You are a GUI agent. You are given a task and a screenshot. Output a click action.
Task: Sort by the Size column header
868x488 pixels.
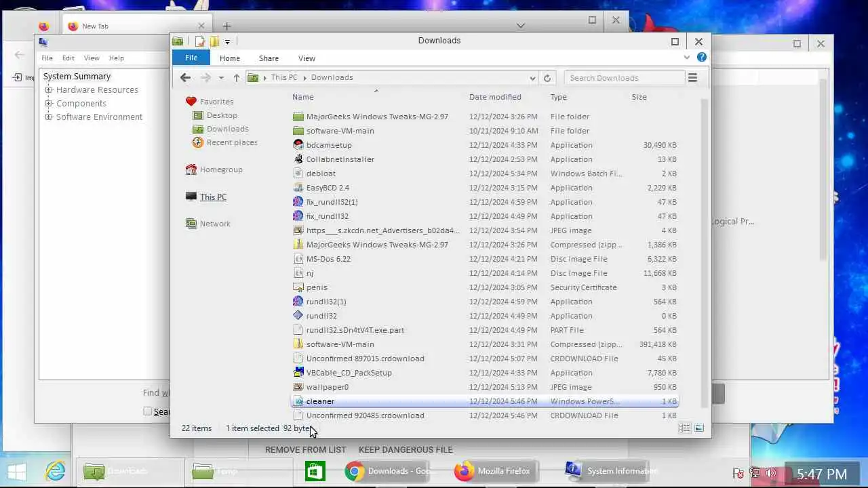pos(639,97)
